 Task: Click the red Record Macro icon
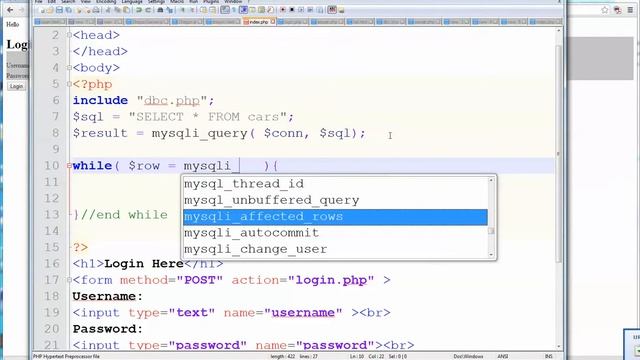(x=283, y=10)
